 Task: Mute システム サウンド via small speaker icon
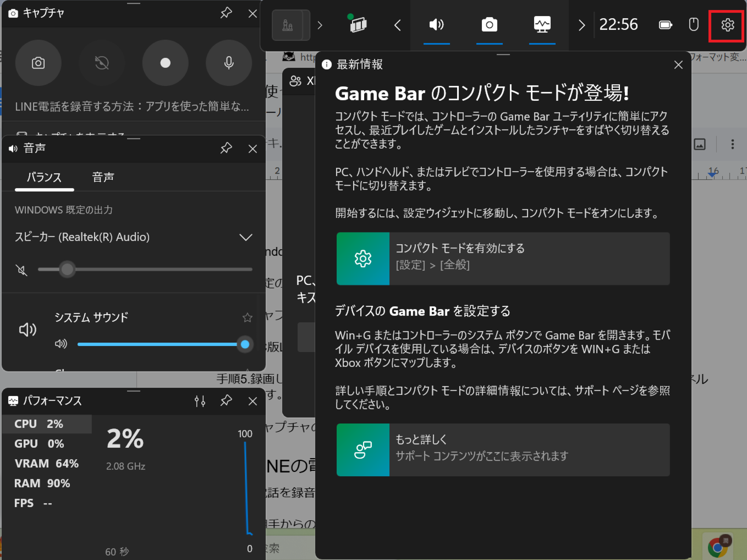click(x=61, y=344)
